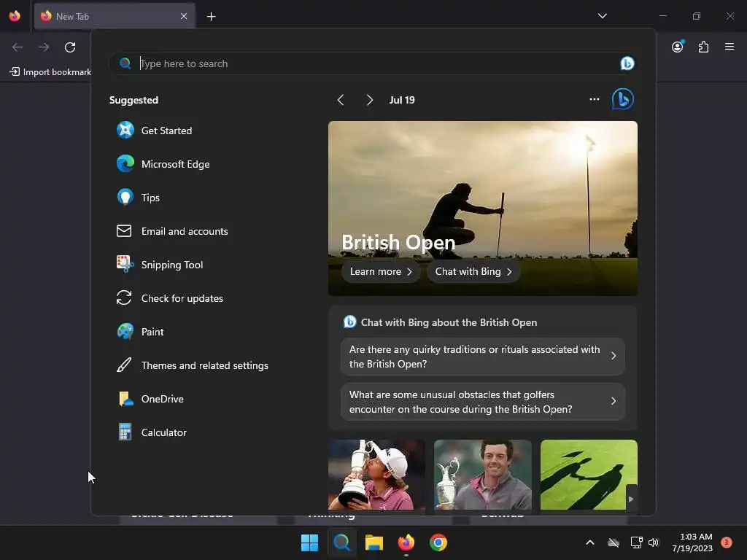Image resolution: width=747 pixels, height=560 pixels.
Task: Open Email and accounts settings
Action: (172, 231)
